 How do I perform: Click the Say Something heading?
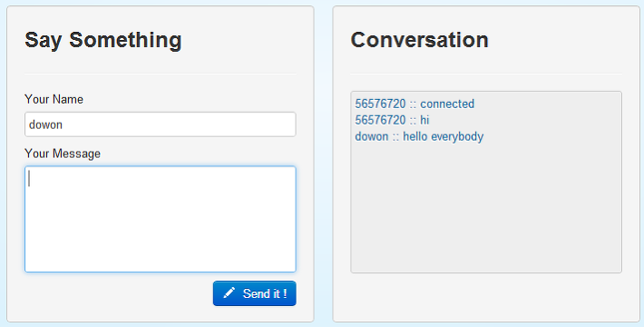coord(103,41)
